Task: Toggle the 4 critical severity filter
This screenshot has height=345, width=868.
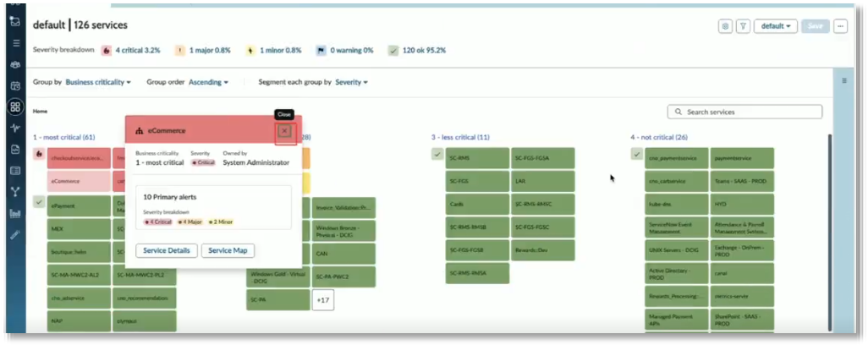Action: click(131, 51)
